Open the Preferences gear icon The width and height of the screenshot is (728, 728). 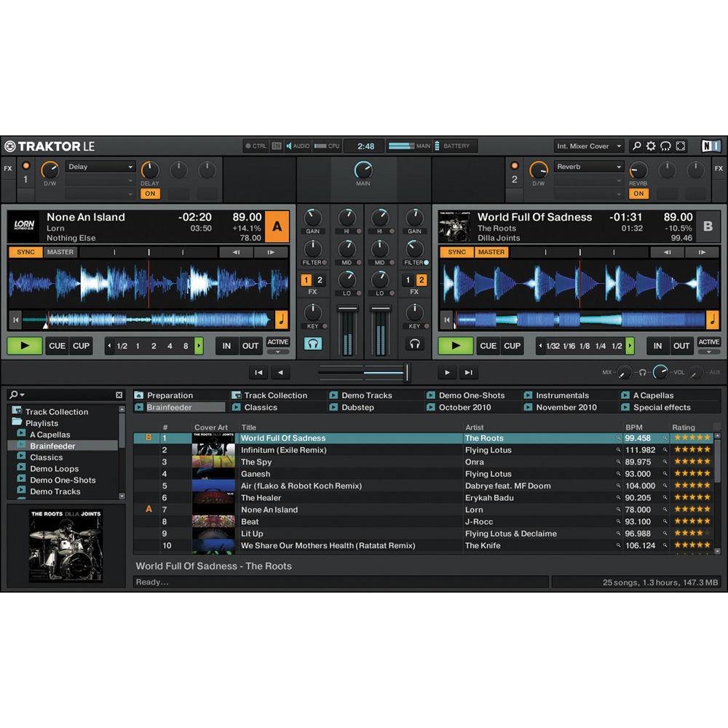[651, 146]
